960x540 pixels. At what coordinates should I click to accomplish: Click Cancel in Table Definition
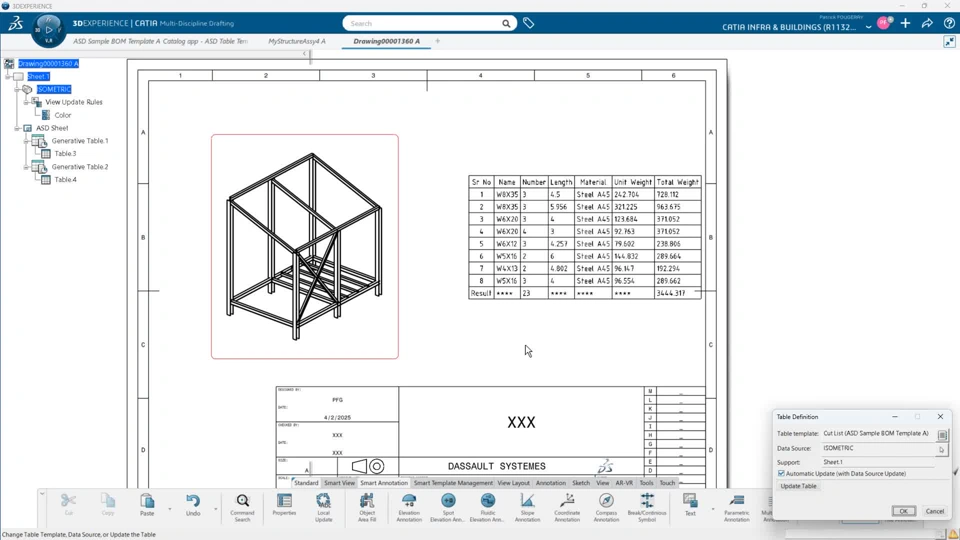(934, 511)
